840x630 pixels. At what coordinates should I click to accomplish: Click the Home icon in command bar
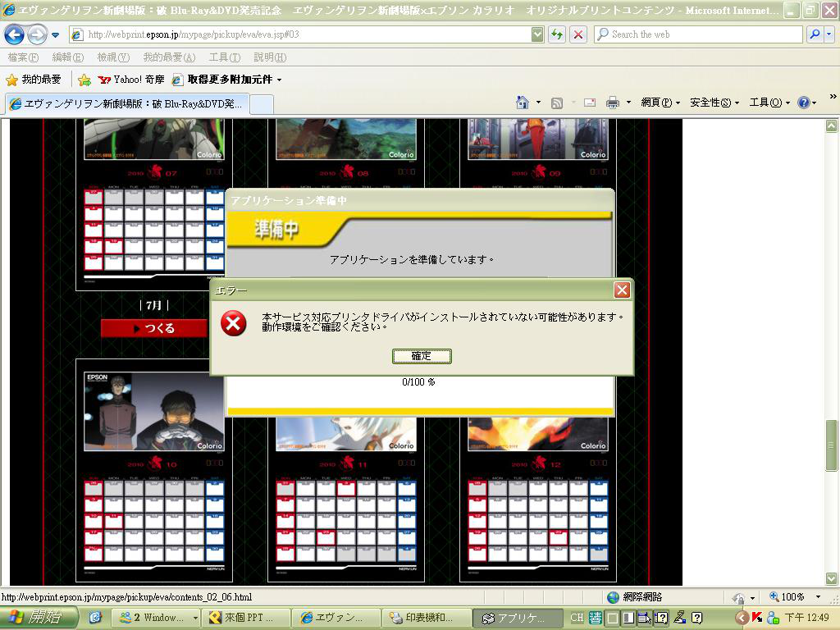523,103
